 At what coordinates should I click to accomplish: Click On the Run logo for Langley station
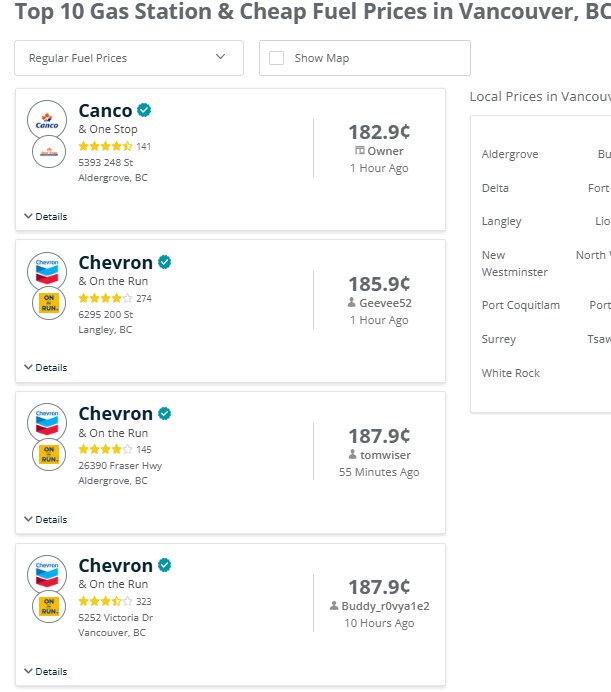48,304
